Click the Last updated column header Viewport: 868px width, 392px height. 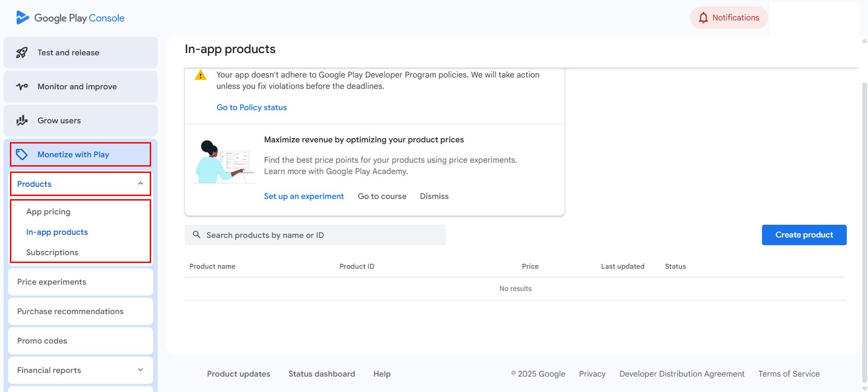623,266
